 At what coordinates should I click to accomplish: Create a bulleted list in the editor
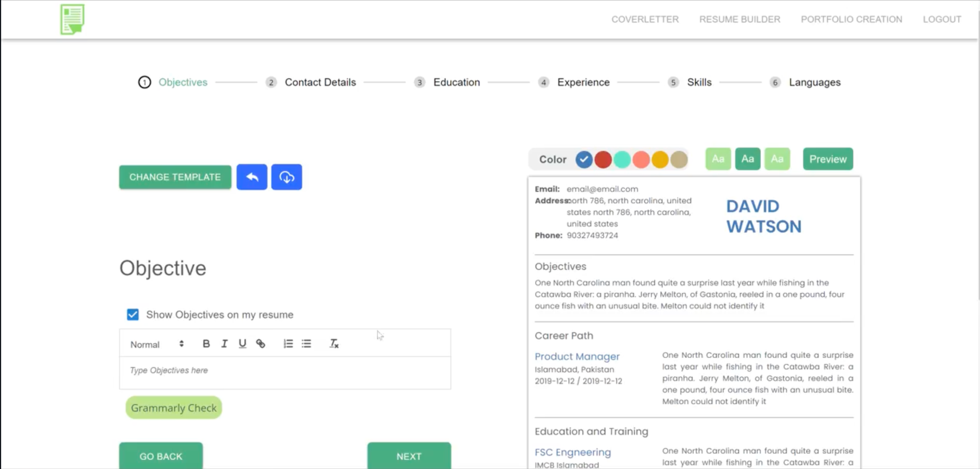click(x=306, y=344)
